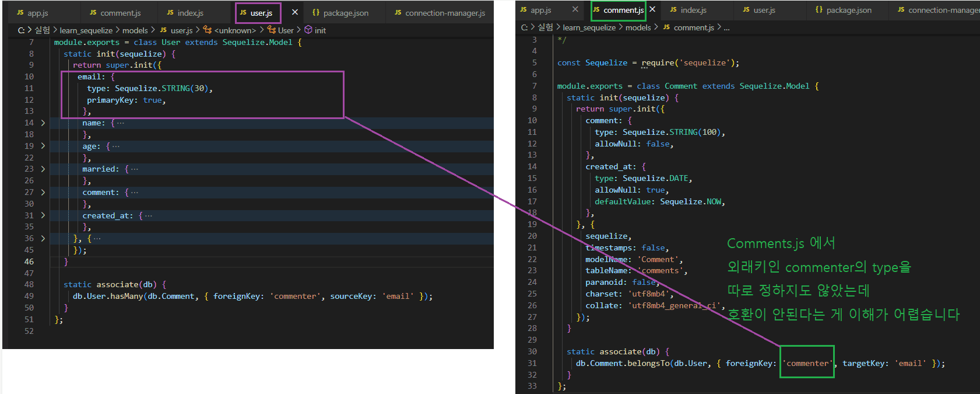Expand the folded options block at line 36
The width and height of the screenshot is (980, 394).
[43, 239]
